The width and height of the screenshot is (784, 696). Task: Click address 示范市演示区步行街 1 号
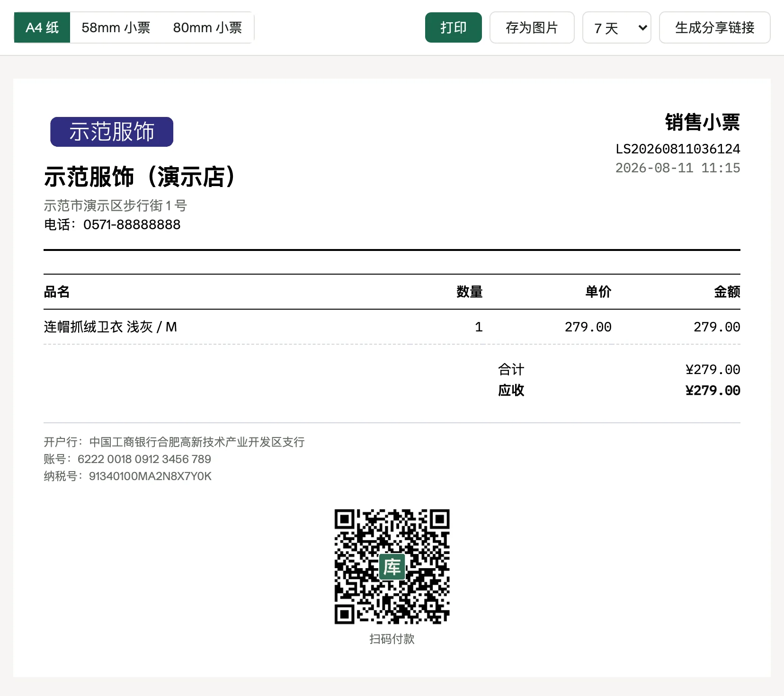tap(116, 205)
